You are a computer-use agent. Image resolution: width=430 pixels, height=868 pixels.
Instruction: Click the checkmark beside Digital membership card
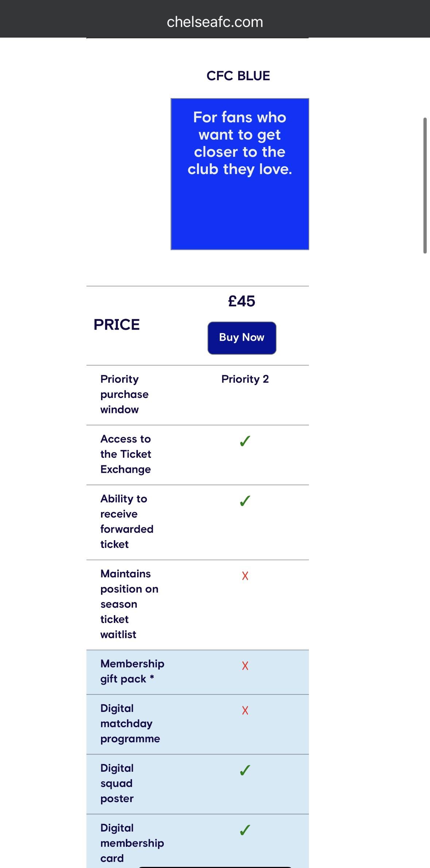point(244,828)
